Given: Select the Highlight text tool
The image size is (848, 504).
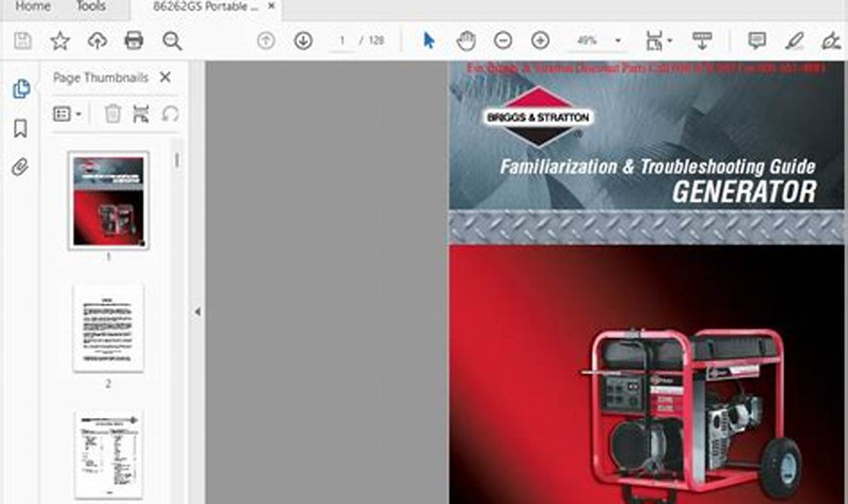Looking at the screenshot, I should pyautogui.click(x=794, y=40).
